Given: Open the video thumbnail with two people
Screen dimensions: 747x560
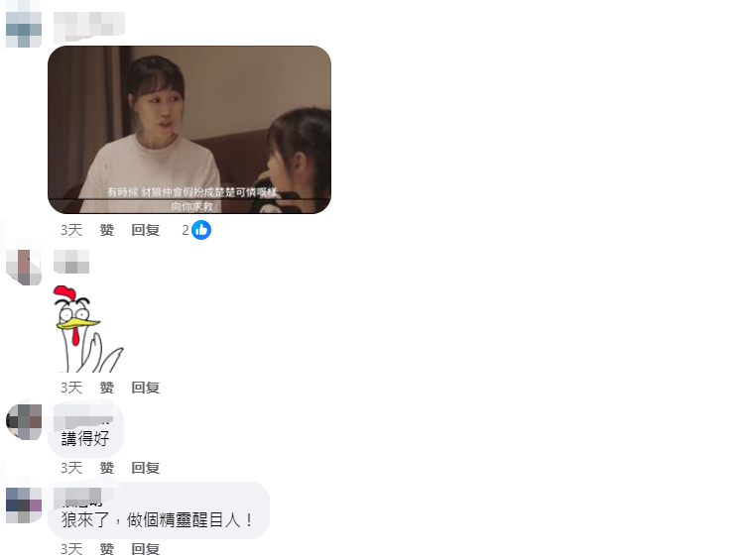Looking at the screenshot, I should [x=189, y=130].
